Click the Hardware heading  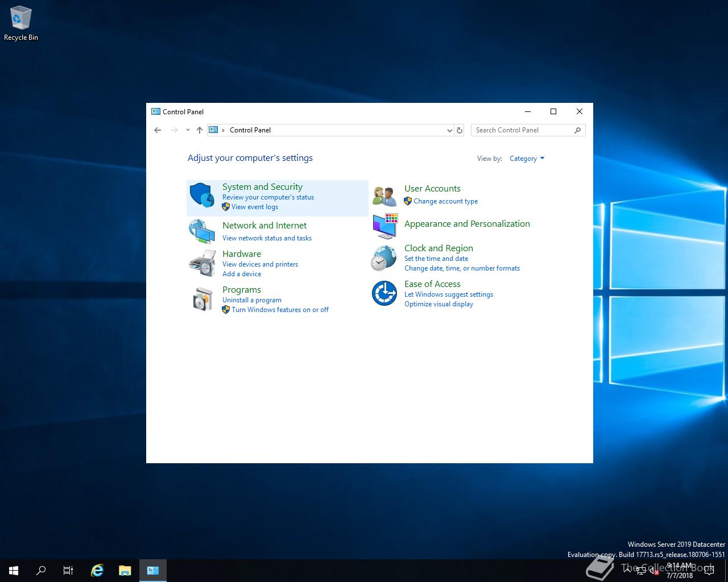point(242,254)
